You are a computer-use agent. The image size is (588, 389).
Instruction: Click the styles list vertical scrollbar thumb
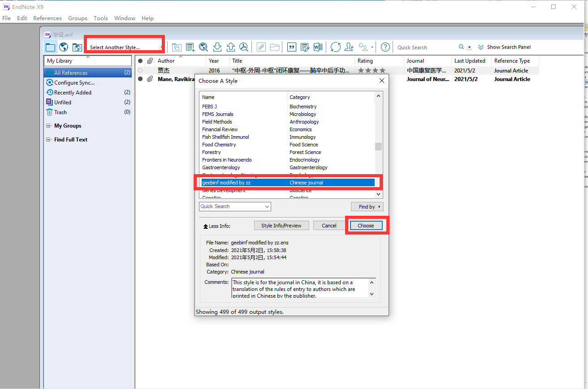379,146
